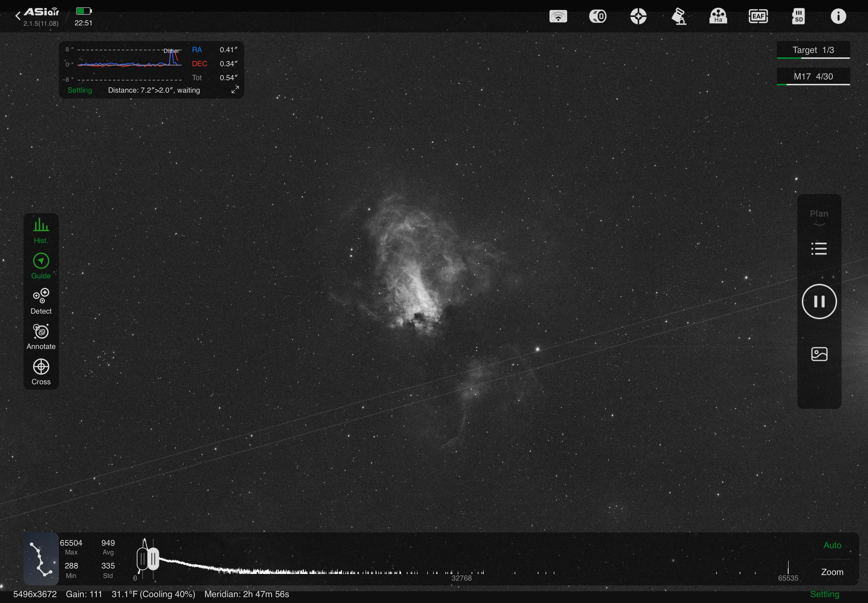Screen dimensions: 868x603
Task: Open the Ha filter wheel settings
Action: click(x=718, y=16)
